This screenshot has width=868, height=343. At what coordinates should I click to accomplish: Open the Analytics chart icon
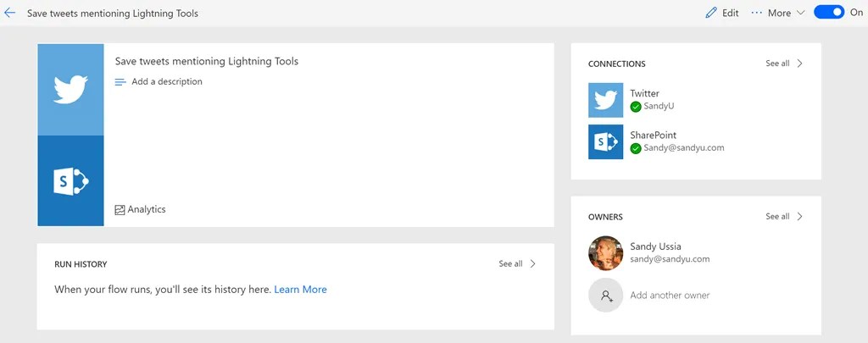[x=120, y=210]
